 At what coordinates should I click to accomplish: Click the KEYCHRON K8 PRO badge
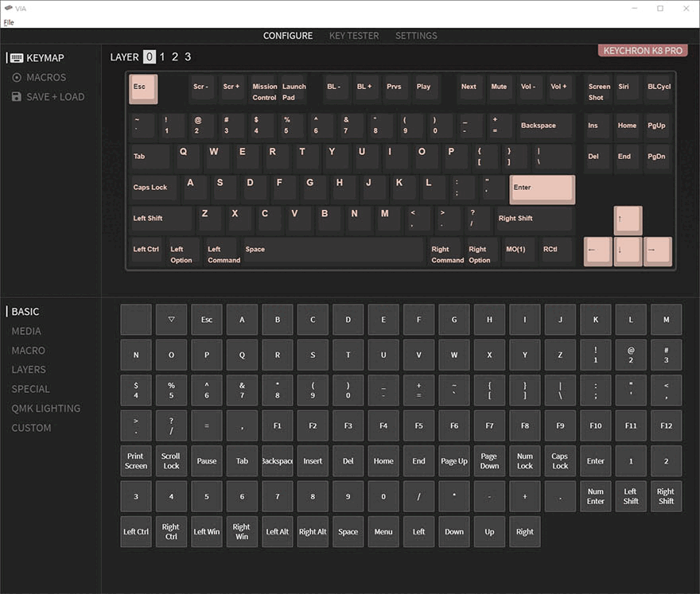[x=643, y=50]
